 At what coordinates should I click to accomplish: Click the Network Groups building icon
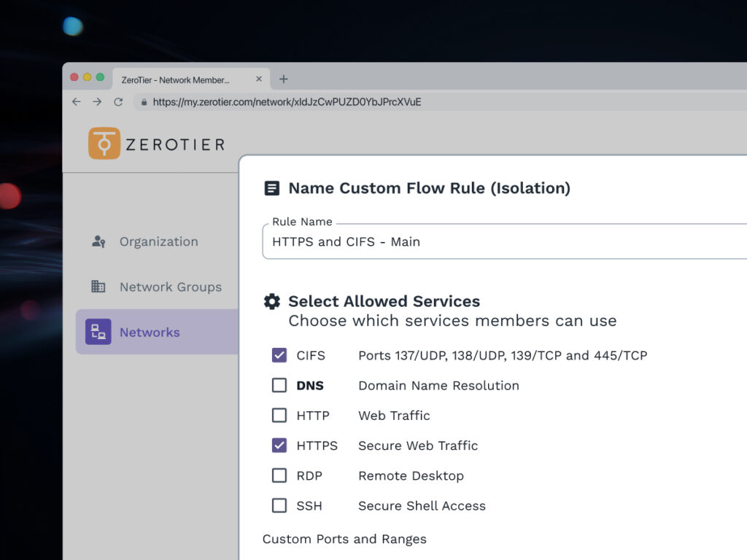click(x=98, y=287)
